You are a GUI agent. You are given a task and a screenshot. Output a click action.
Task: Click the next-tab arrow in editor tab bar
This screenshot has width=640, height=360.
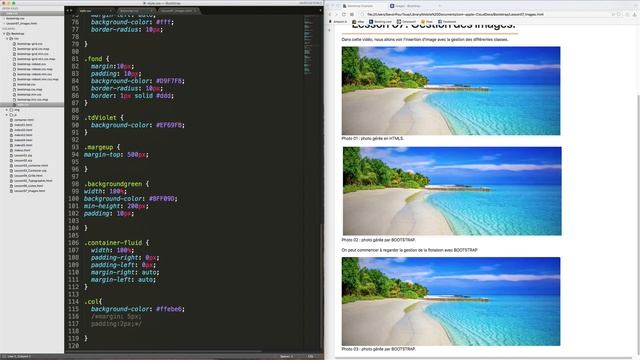coord(71,11)
